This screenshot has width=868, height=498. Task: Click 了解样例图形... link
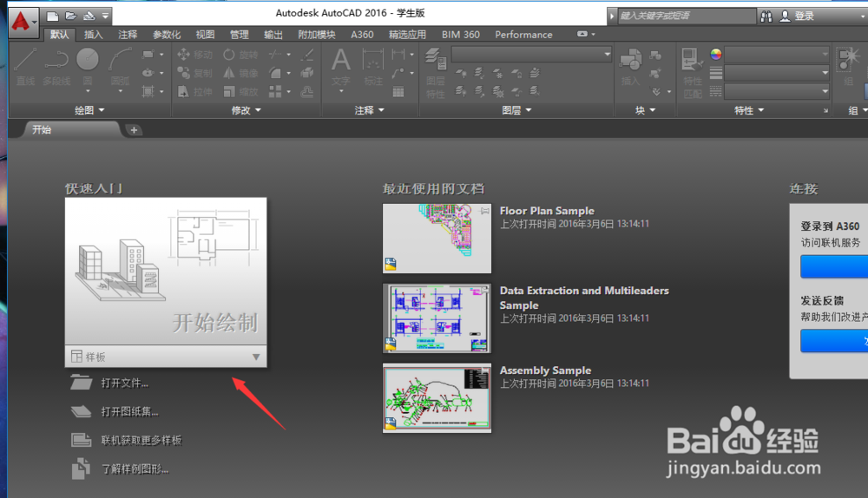135,469
